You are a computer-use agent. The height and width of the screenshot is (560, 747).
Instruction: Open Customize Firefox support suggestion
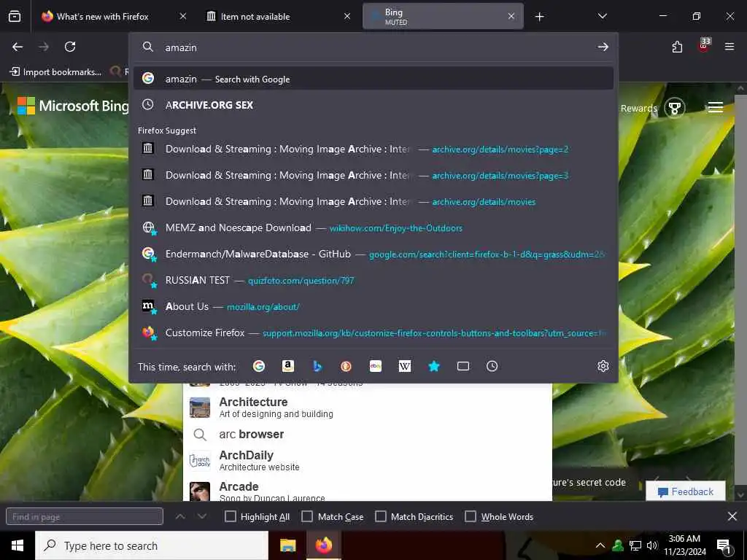[x=373, y=332]
